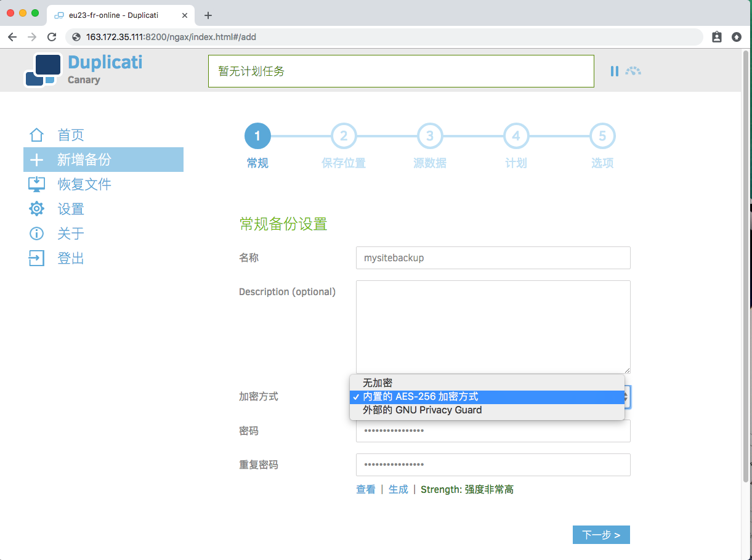This screenshot has width=752, height=560.
Task: Jump to step 5 选项
Action: click(602, 137)
